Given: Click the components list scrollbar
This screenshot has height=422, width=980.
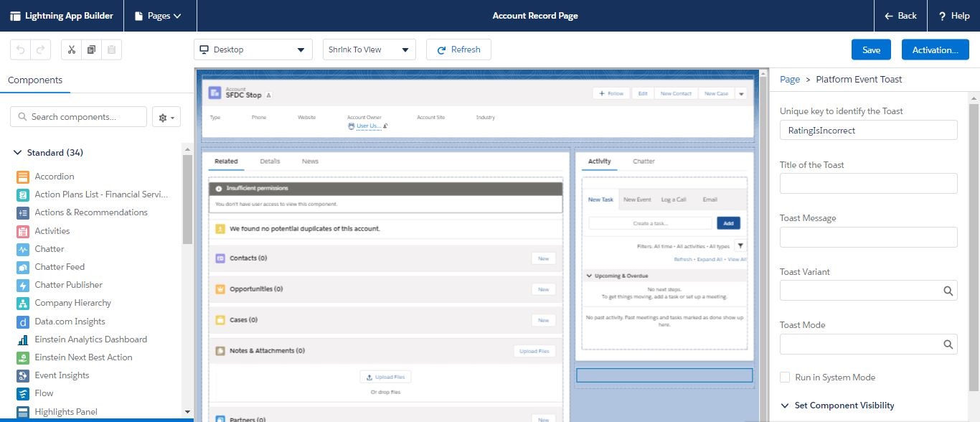Looking at the screenshot, I should (x=188, y=200).
